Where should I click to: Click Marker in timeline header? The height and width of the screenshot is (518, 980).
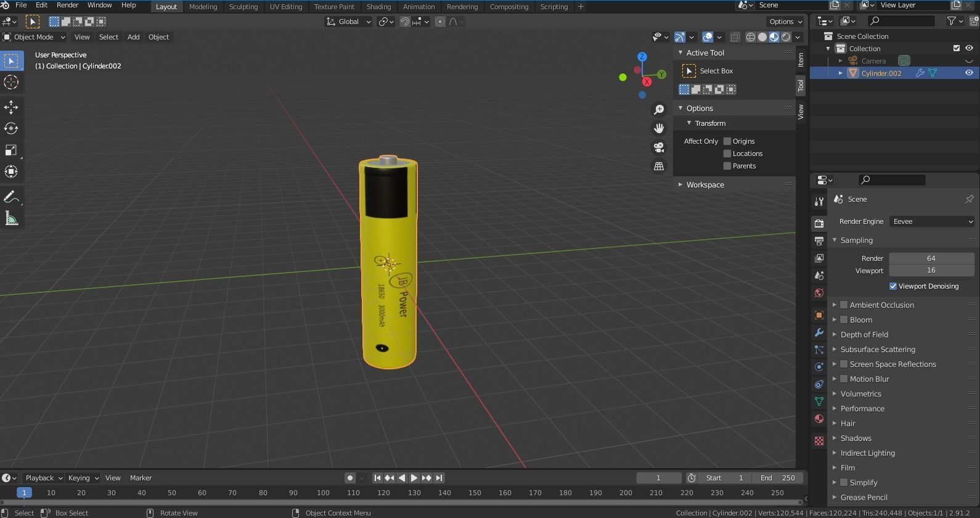(141, 478)
